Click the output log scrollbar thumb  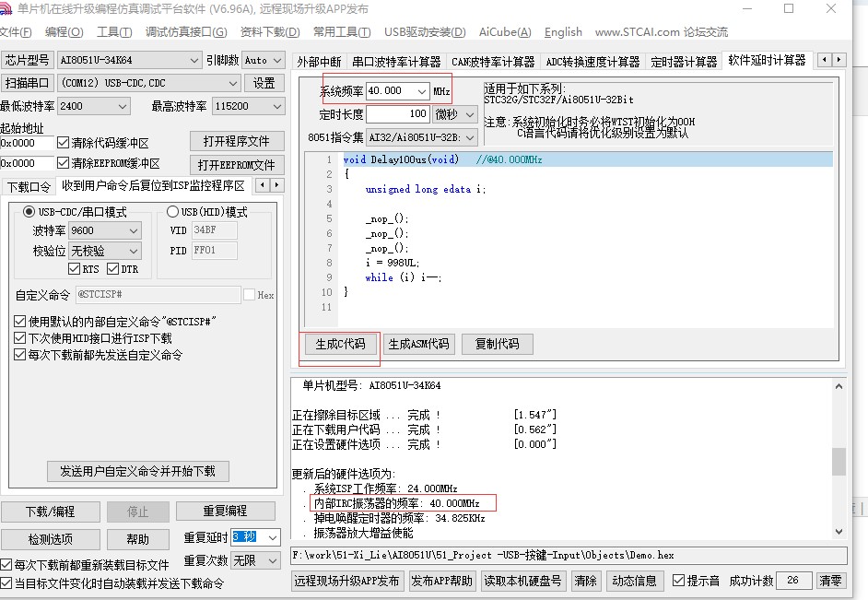click(839, 462)
